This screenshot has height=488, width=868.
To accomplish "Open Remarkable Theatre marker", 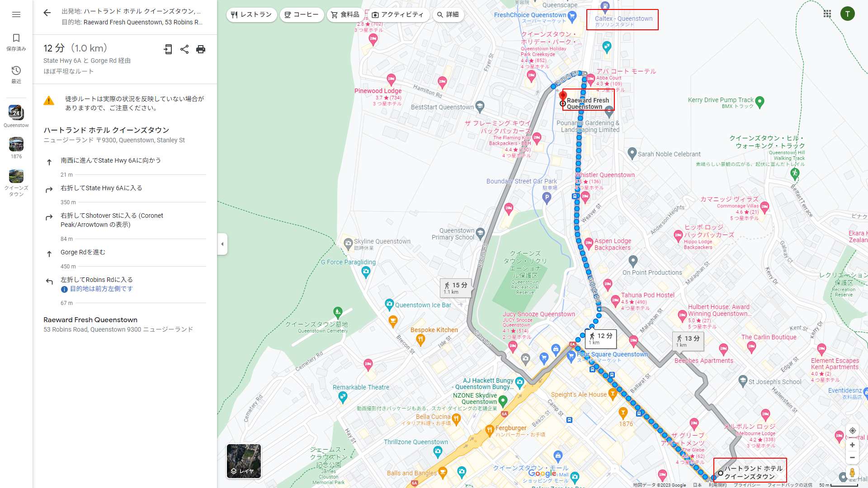I will 343,397.
